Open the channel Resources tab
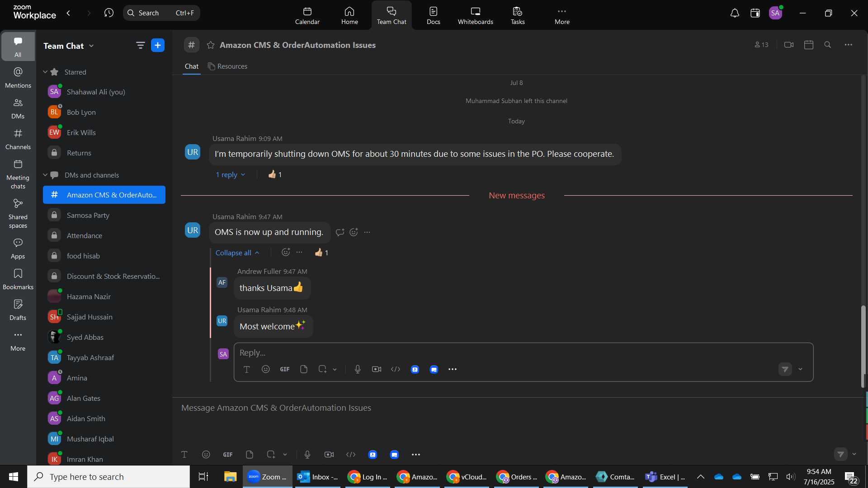868x488 pixels. pyautogui.click(x=227, y=66)
